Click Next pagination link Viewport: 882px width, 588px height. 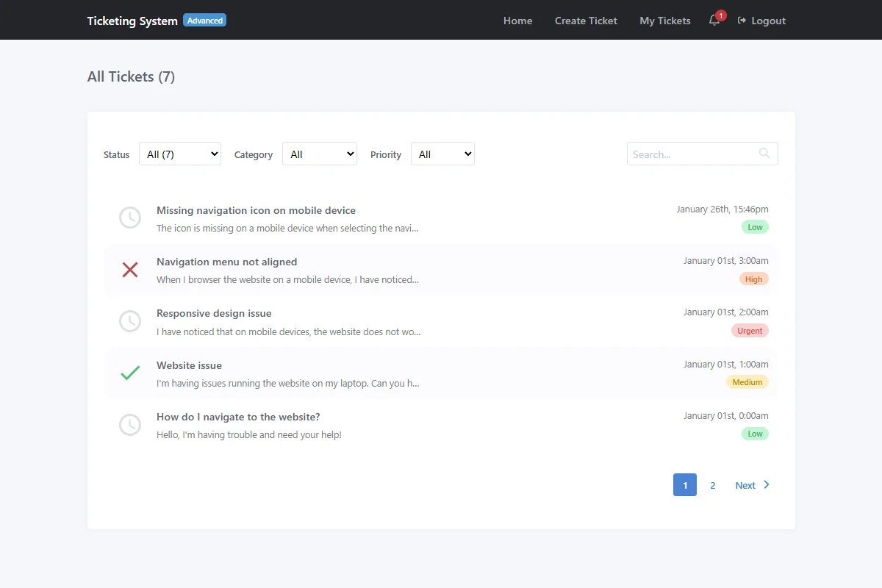click(753, 485)
